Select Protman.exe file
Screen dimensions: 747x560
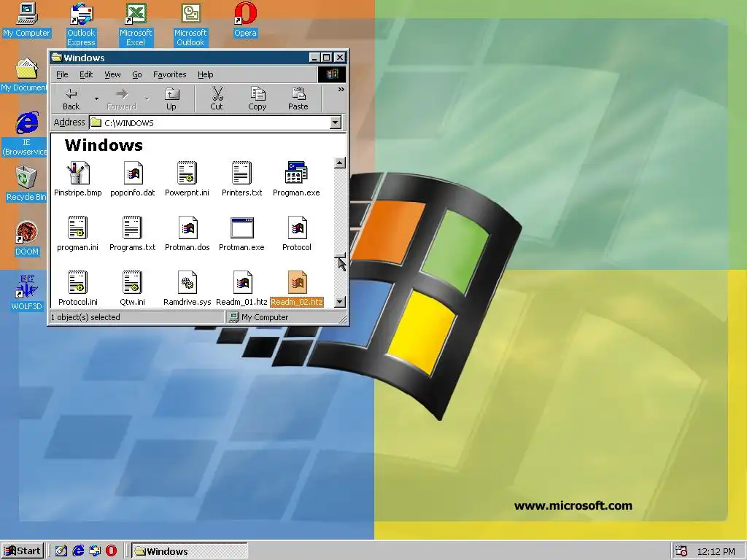tap(241, 234)
